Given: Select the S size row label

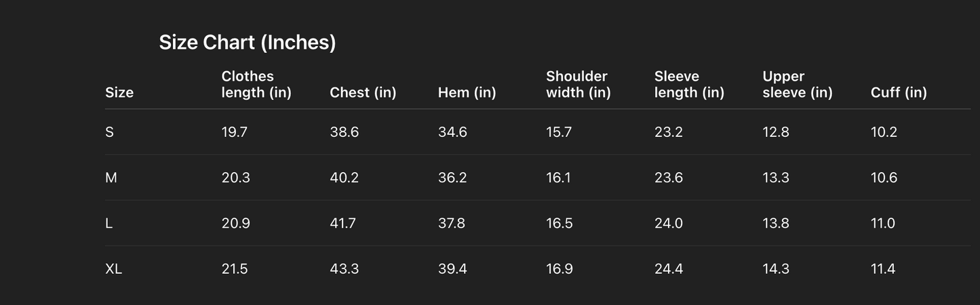Looking at the screenshot, I should pyautogui.click(x=109, y=132).
